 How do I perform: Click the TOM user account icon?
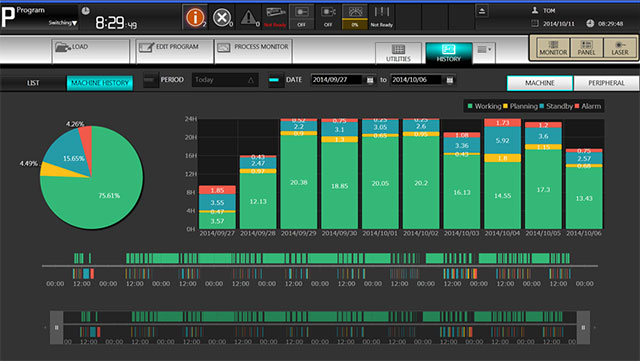click(535, 10)
